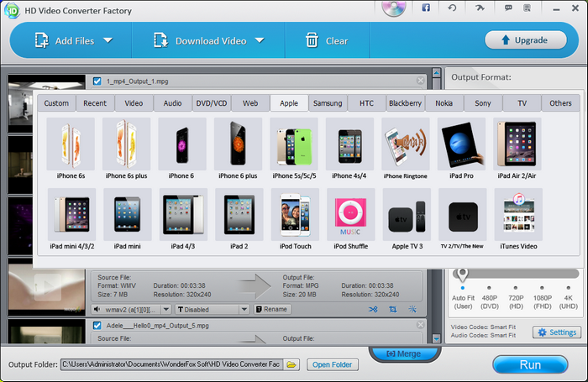
Task: Select the iPhone 6s device preset
Action: (70, 148)
